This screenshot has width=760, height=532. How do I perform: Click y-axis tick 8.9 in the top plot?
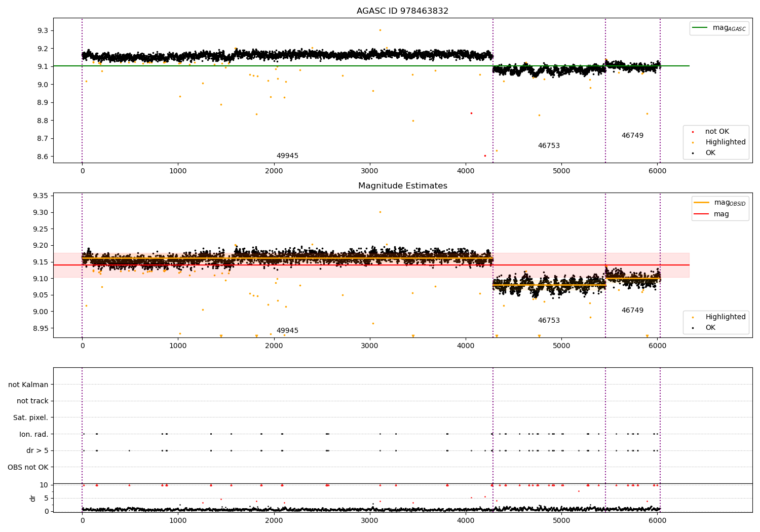pos(43,103)
